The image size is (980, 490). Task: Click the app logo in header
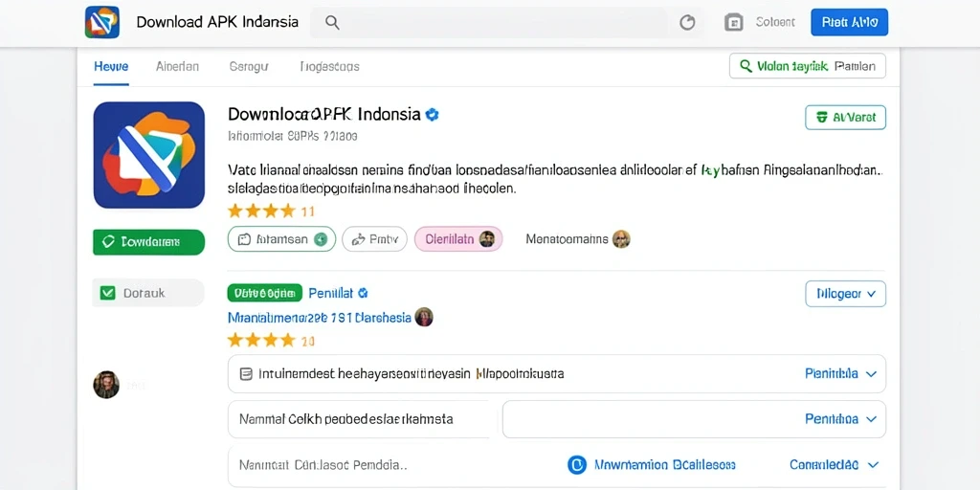click(101, 23)
